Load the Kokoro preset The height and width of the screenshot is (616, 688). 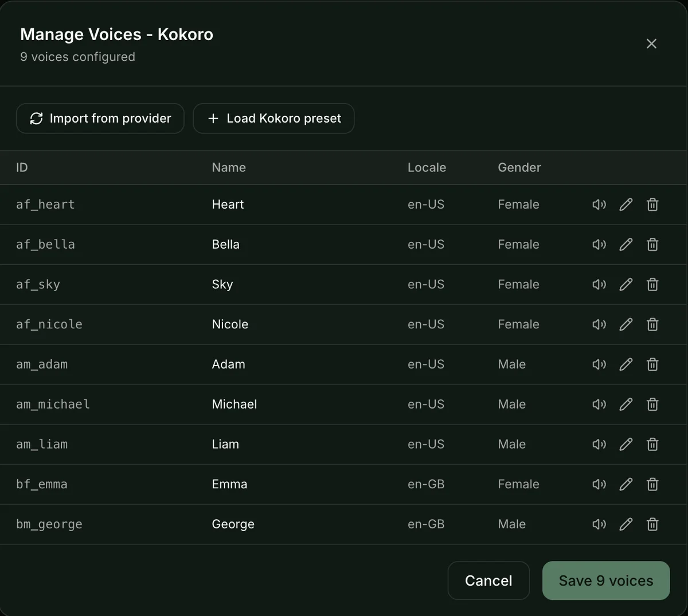point(273,119)
